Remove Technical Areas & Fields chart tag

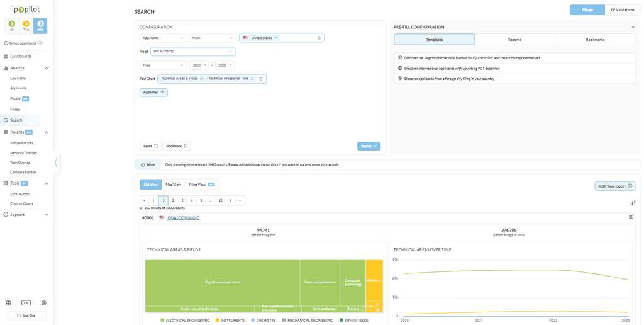202,79
